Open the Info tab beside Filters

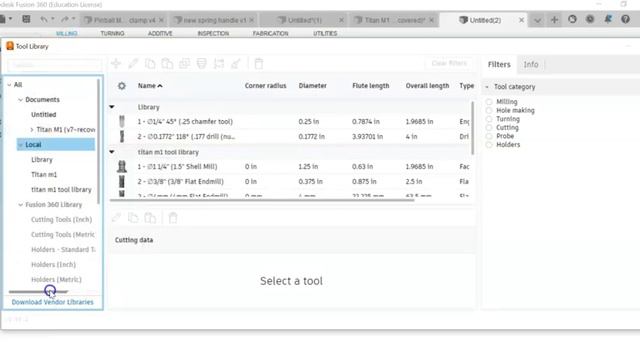click(x=531, y=64)
